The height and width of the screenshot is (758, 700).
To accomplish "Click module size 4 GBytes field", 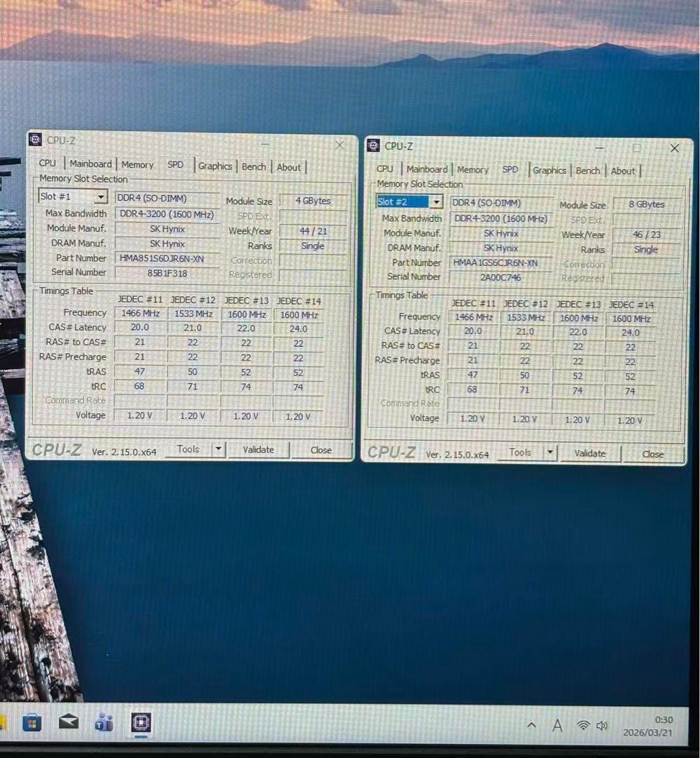I will [x=313, y=201].
